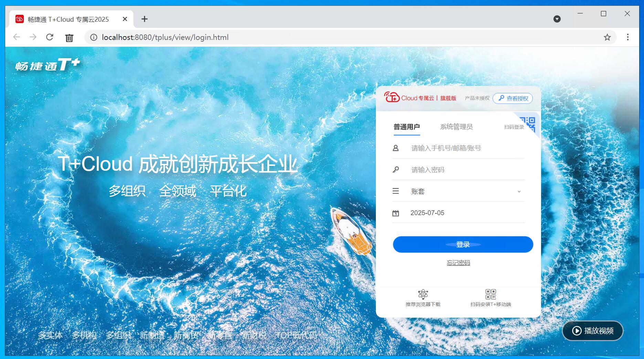
Task: Click the 畅捷通 T+ logo
Action: (47, 64)
